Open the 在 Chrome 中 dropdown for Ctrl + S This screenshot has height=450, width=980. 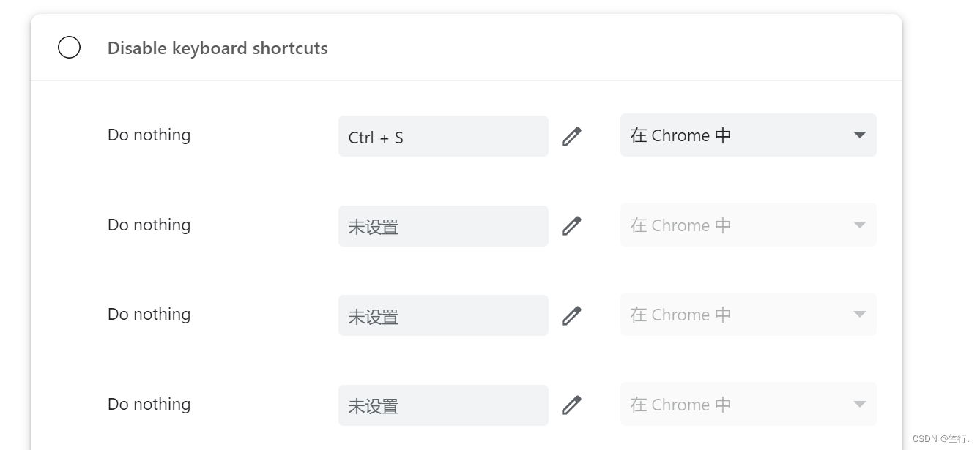click(748, 135)
